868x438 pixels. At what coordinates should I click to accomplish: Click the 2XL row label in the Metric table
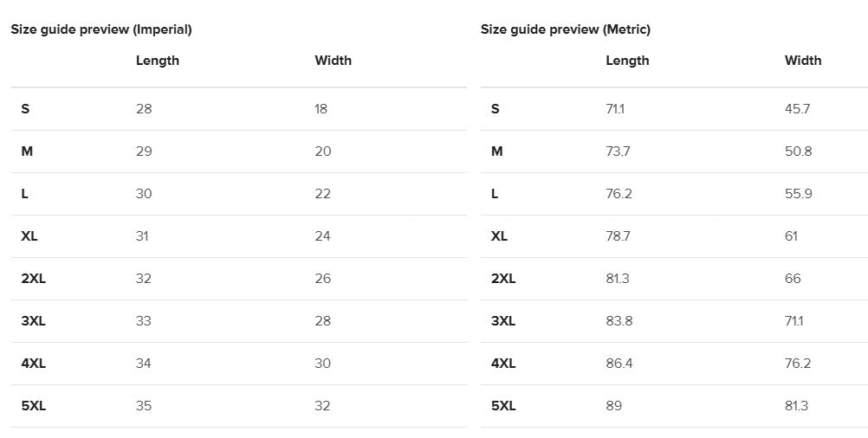pos(503,279)
